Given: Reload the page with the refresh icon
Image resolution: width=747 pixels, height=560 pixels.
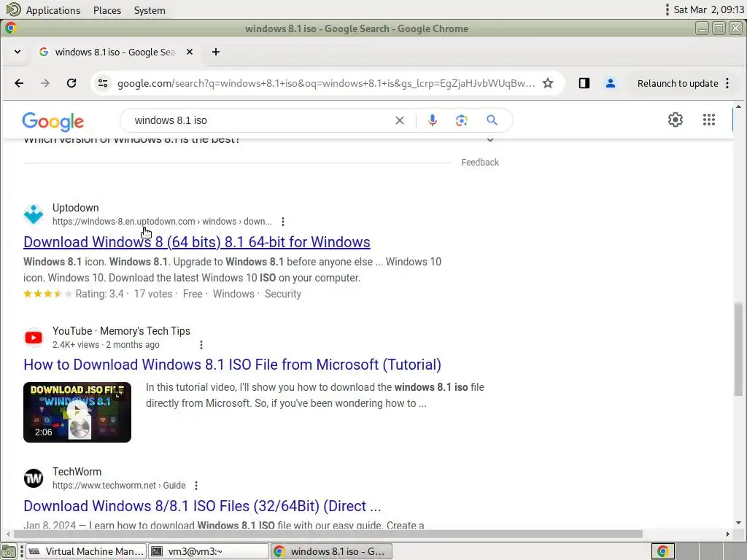Looking at the screenshot, I should tap(71, 83).
